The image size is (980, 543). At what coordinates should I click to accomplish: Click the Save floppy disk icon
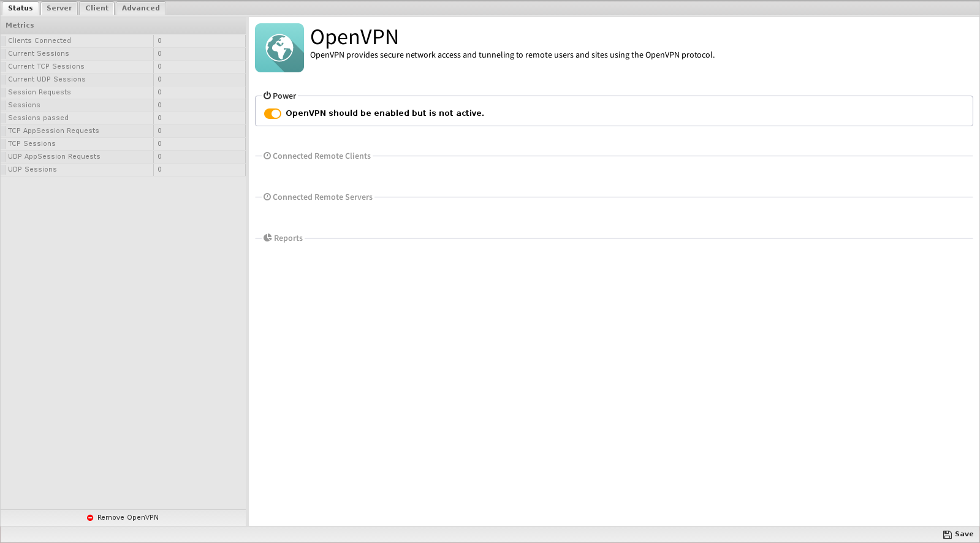948,534
